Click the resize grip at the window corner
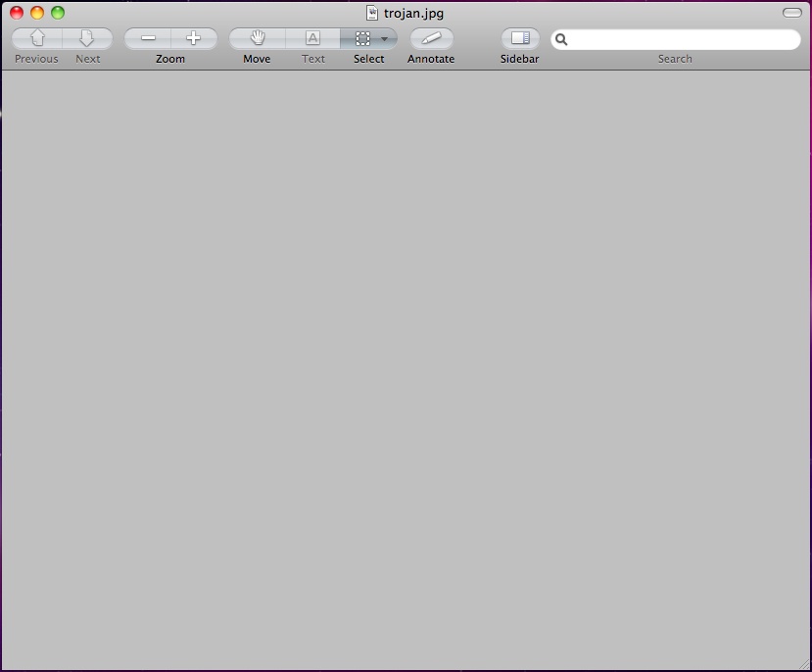 point(802,663)
